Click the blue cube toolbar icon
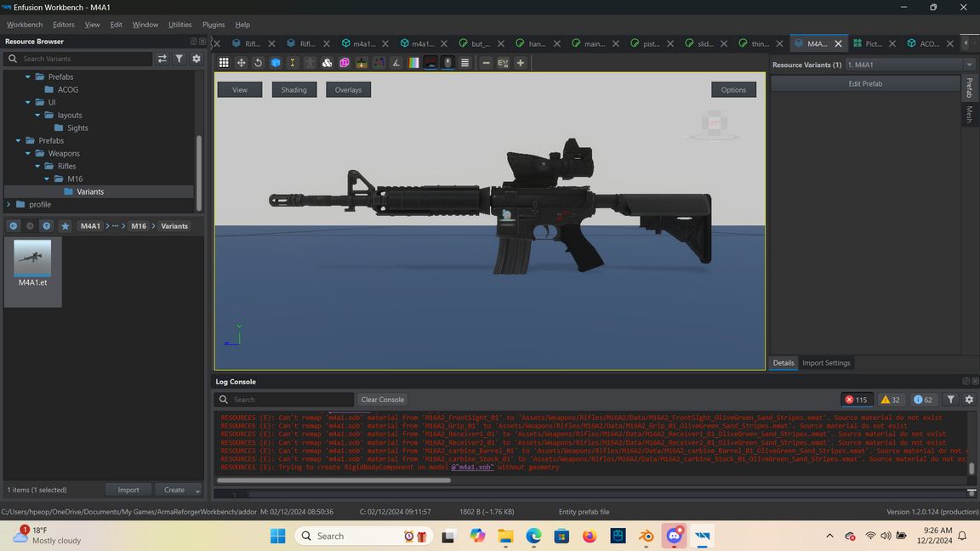Screen dimensions: 980x551 click(x=276, y=63)
